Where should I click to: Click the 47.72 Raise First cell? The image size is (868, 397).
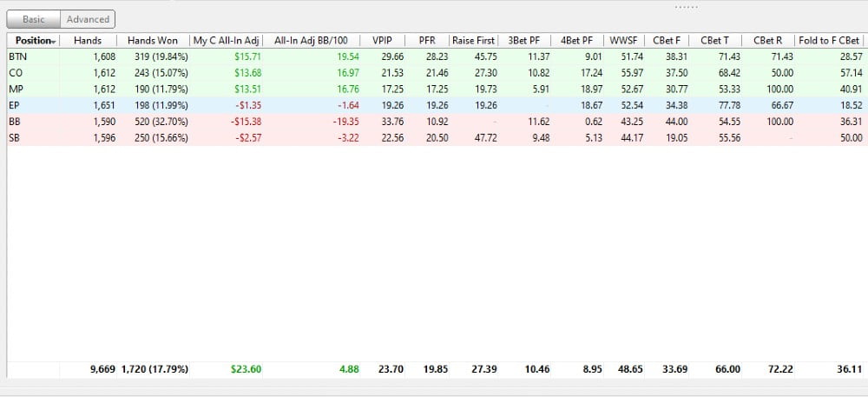485,138
